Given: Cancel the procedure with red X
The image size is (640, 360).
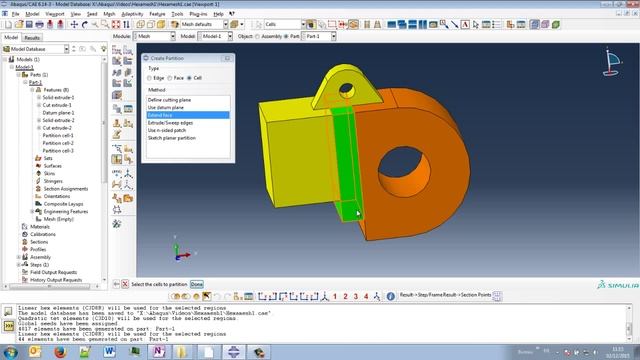Looking at the screenshot, I should (125, 284).
